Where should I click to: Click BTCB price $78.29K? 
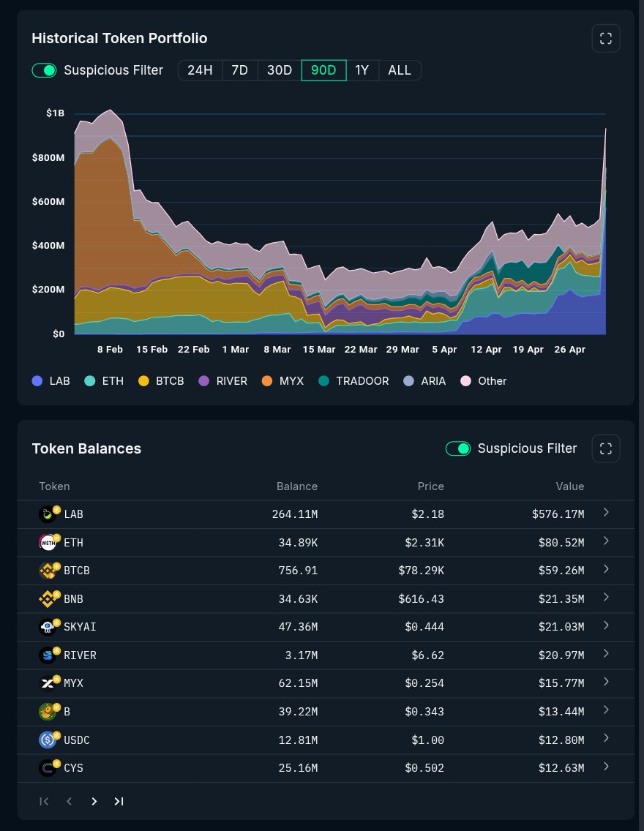[422, 571]
